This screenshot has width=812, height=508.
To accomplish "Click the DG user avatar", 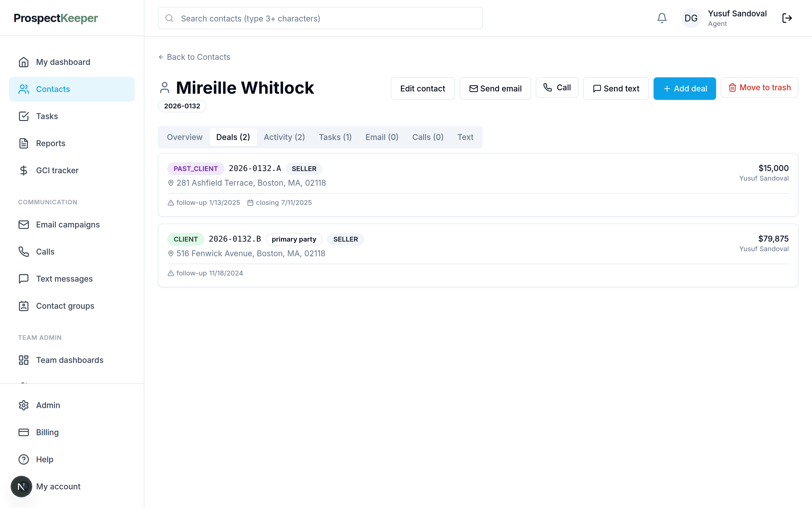I will tap(691, 18).
